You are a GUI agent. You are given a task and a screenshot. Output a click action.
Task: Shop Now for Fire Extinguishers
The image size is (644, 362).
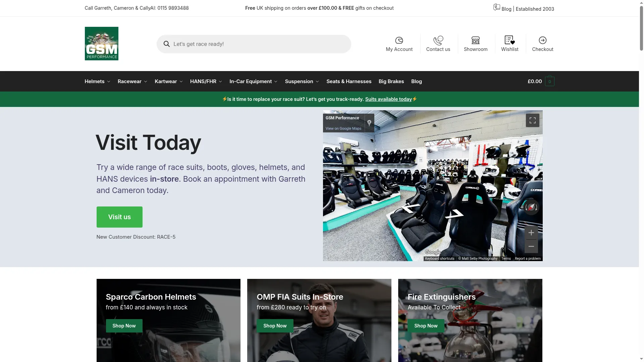click(x=426, y=326)
